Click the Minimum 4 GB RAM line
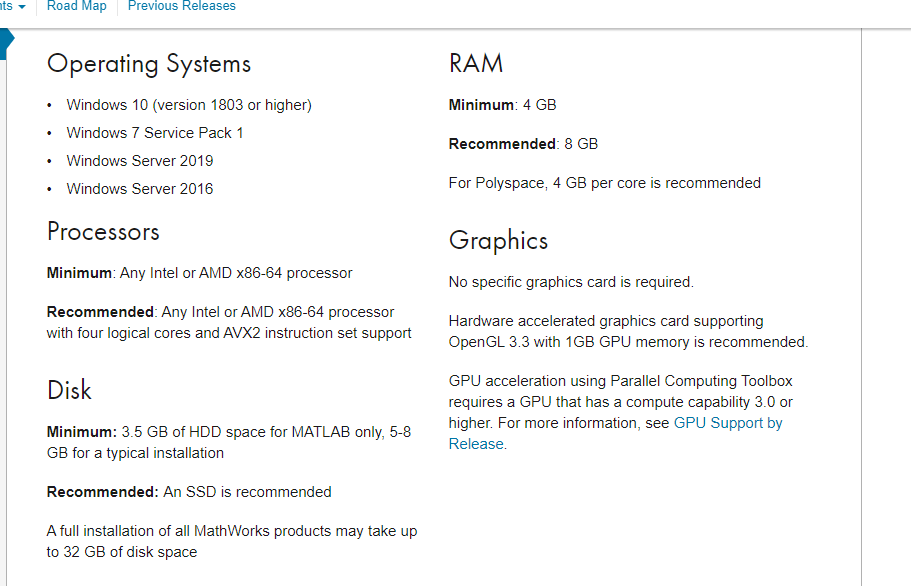The width and height of the screenshot is (911, 586). (502, 105)
